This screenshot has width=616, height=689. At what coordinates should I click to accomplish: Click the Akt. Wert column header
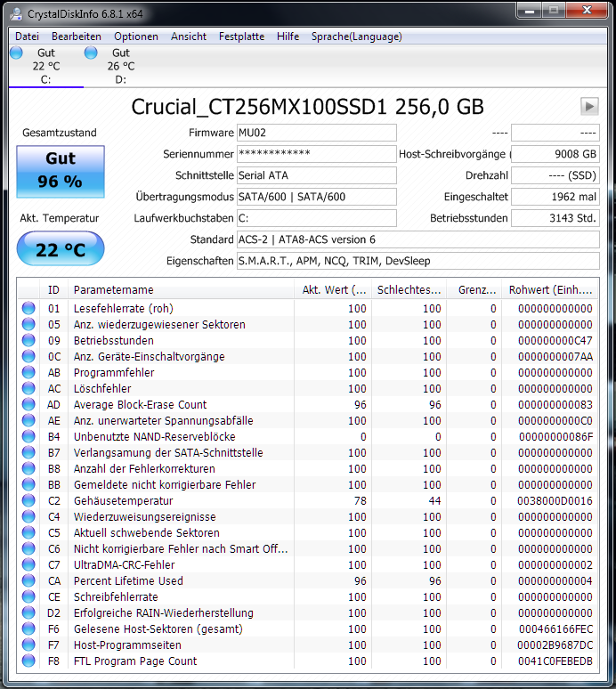(333, 290)
